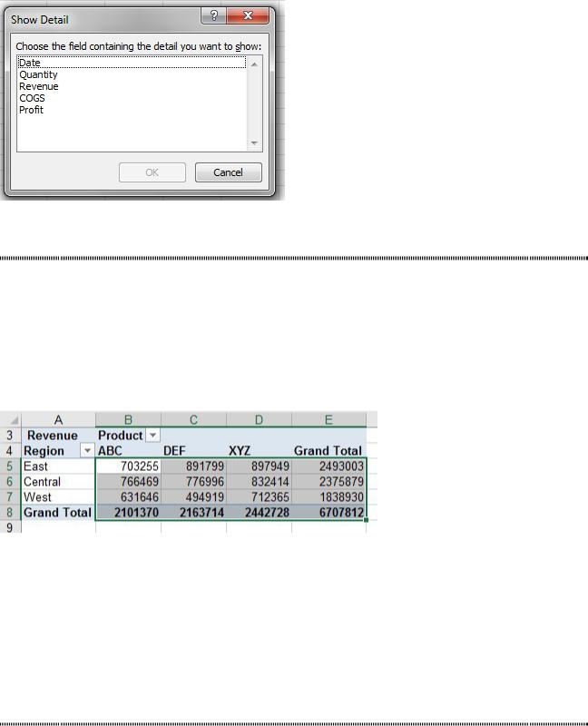Open the Region filter dropdown

tap(87, 450)
